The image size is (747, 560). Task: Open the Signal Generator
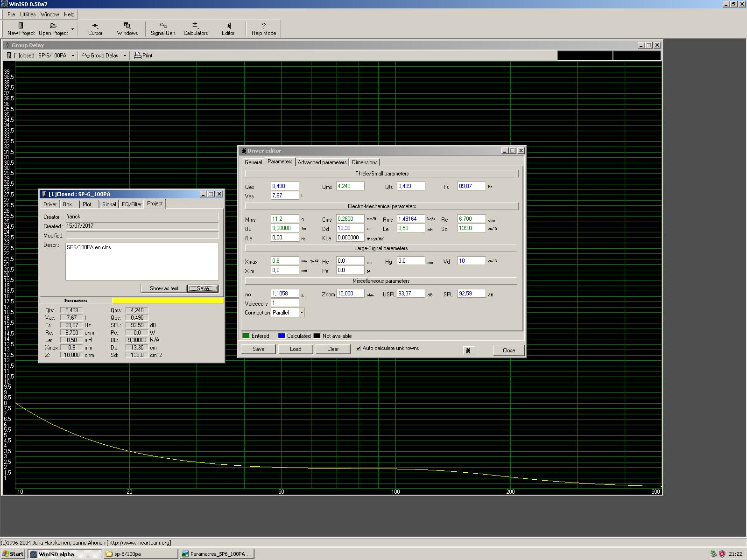coord(163,28)
